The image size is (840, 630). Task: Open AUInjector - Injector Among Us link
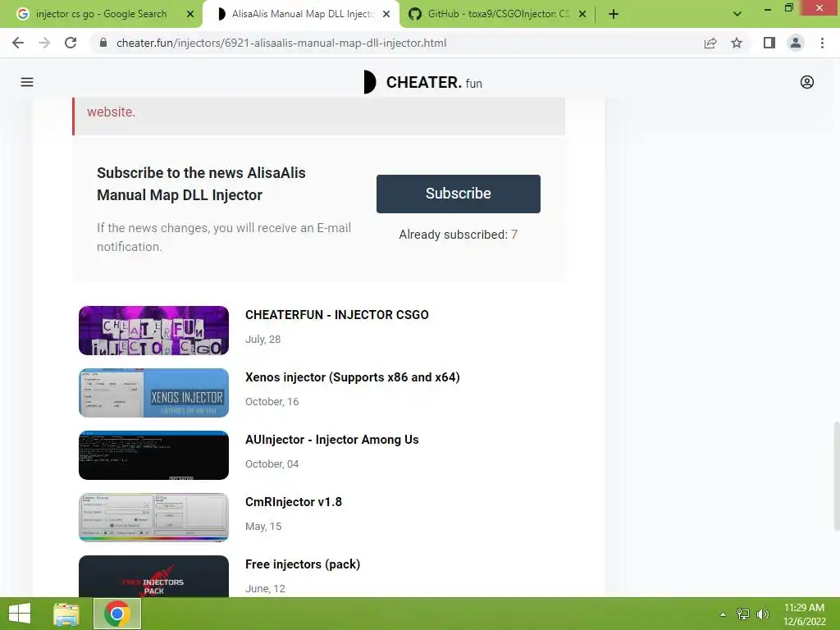tap(331, 440)
